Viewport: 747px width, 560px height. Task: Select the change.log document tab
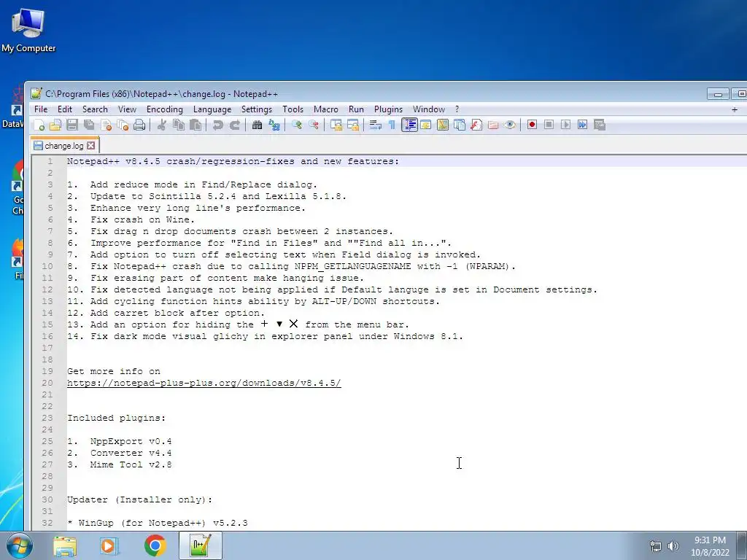click(x=64, y=146)
